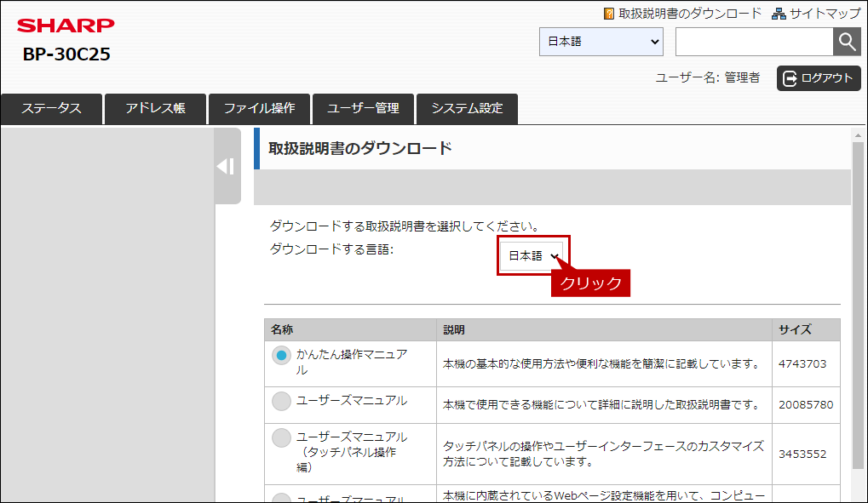This screenshot has height=503, width=868.
Task: Open the ダウンロードする言語 dropdown
Action: pos(532,255)
